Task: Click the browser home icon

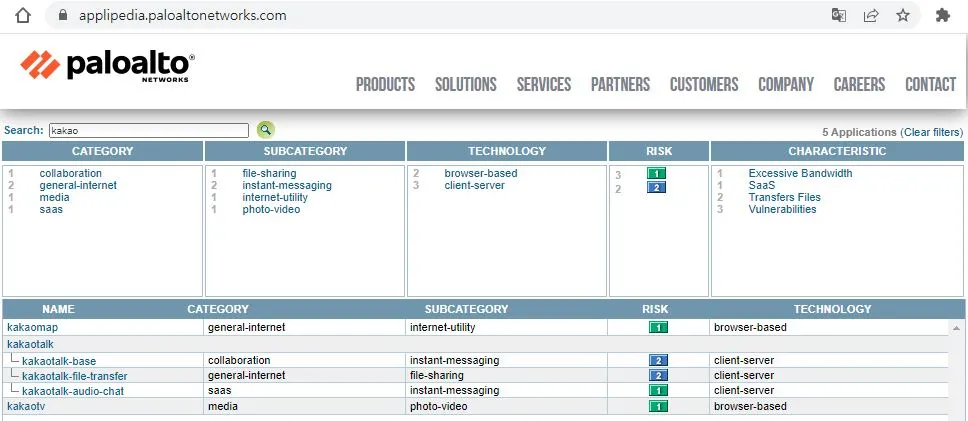Action: (x=22, y=15)
